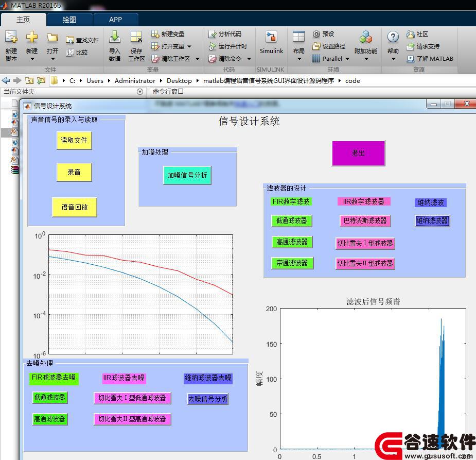
Task: Click the Layout (布局) icon
Action: pyautogui.click(x=298, y=37)
